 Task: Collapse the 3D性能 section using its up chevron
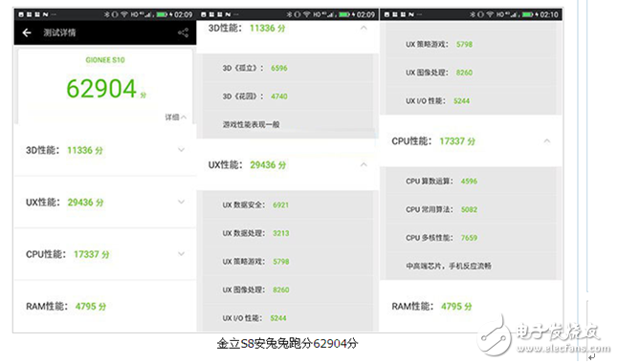pos(364,28)
